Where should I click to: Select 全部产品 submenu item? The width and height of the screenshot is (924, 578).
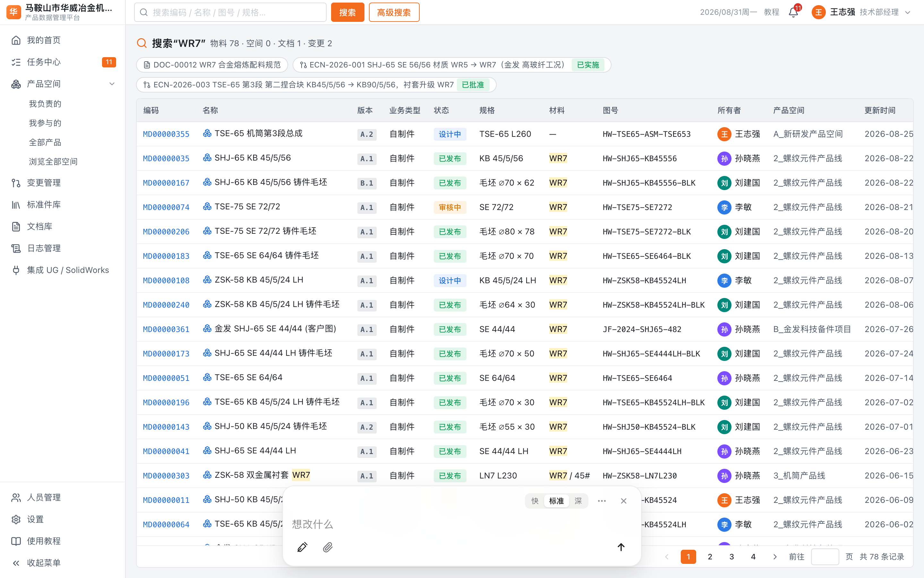pyautogui.click(x=45, y=142)
